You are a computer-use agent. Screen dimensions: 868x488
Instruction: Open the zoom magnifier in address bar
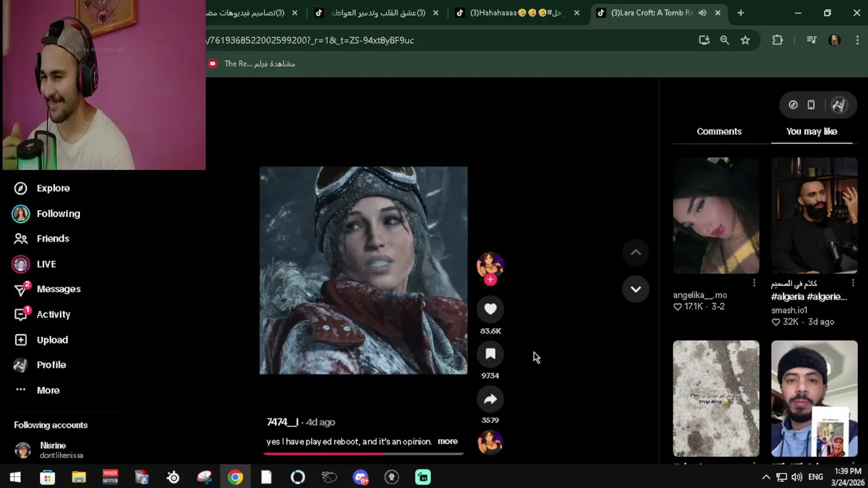coord(724,40)
